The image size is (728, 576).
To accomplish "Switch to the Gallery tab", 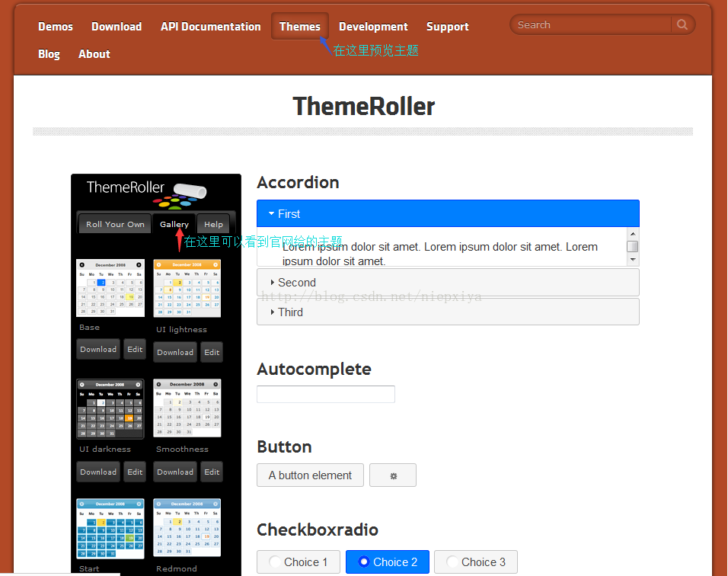I will click(174, 224).
